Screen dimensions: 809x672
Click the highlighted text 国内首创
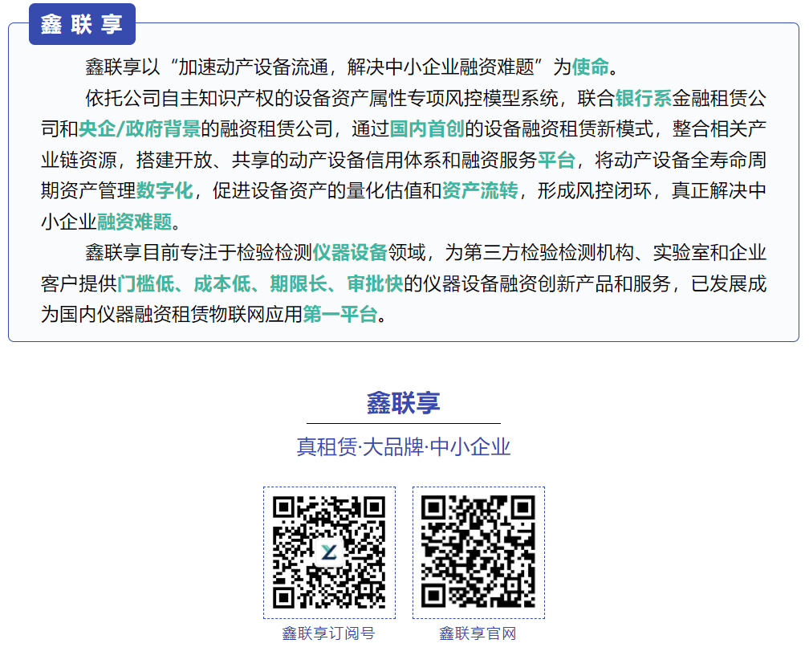pyautogui.click(x=427, y=129)
